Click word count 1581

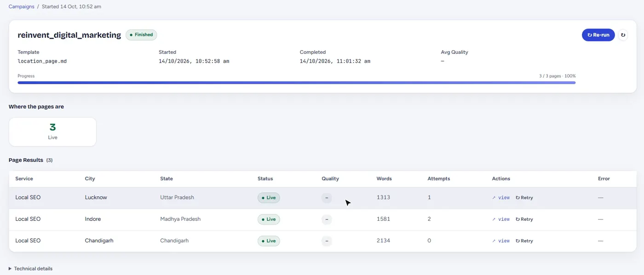383,219
